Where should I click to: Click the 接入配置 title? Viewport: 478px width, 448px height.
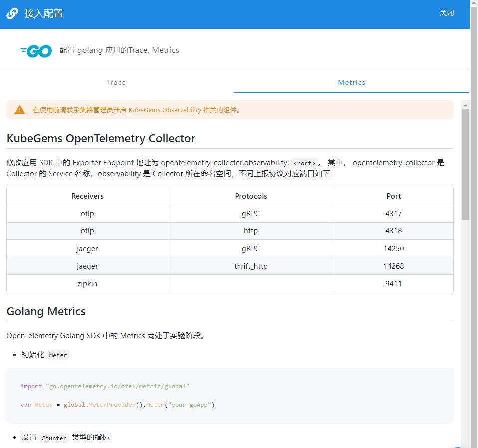(44, 13)
